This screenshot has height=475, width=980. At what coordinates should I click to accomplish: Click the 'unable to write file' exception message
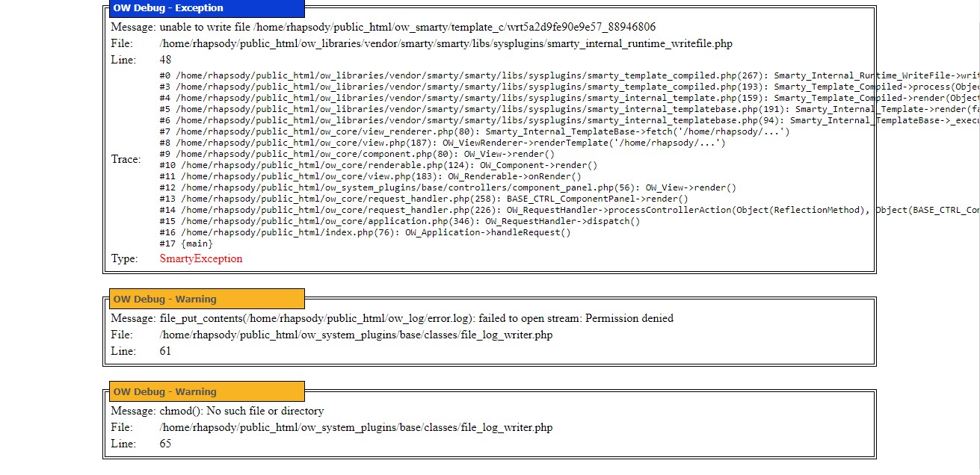click(x=407, y=27)
